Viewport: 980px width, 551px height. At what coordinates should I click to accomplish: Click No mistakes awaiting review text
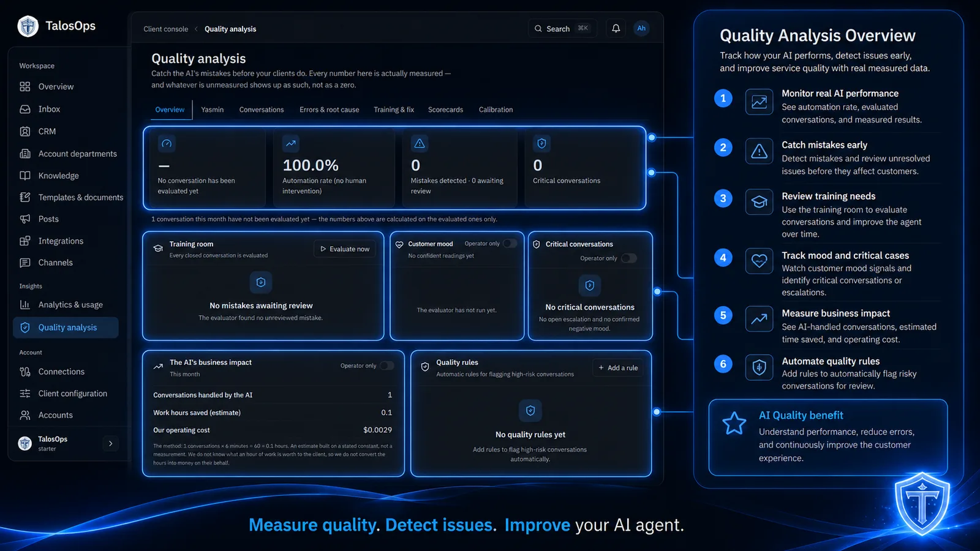pos(261,305)
